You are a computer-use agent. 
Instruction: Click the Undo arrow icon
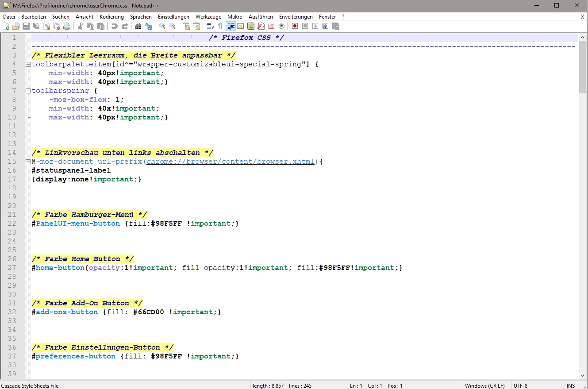coord(115,26)
